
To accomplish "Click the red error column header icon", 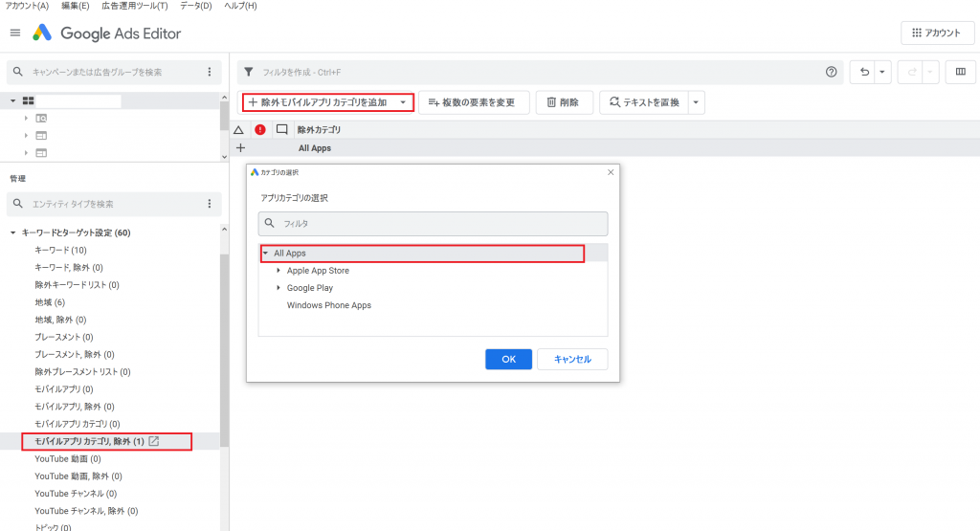I will (x=260, y=129).
